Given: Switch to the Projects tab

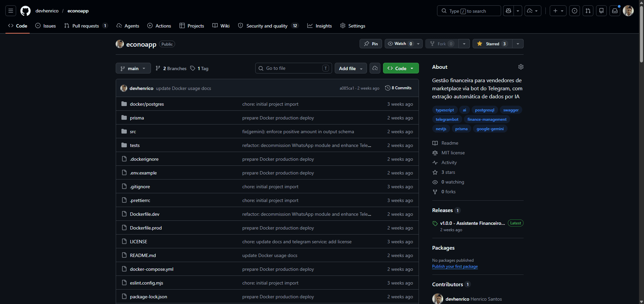Looking at the screenshot, I should [x=192, y=26].
